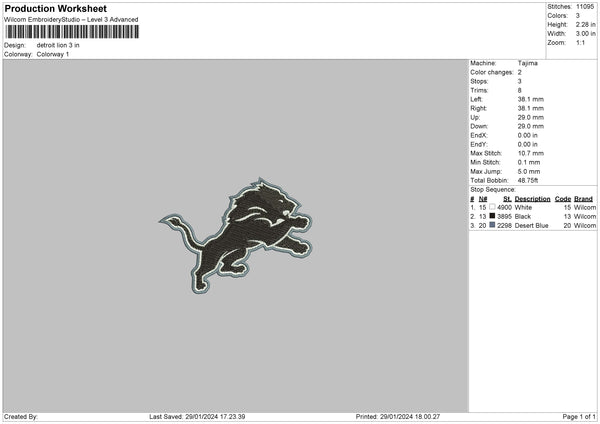Click the 'Production Worksheet' title
The image size is (600, 424).
(55, 8)
